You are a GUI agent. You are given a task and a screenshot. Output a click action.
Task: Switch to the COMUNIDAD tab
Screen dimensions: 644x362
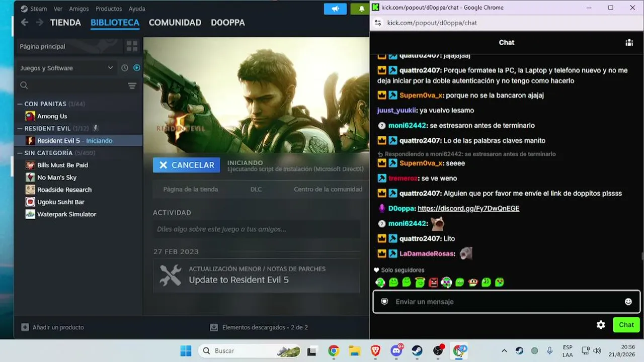coord(175,23)
